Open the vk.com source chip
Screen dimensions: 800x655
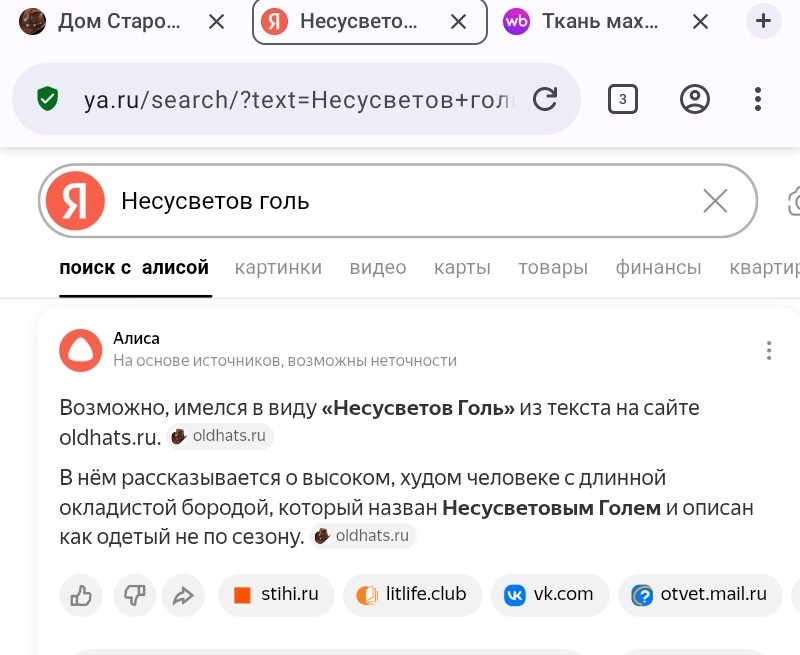coord(549,595)
